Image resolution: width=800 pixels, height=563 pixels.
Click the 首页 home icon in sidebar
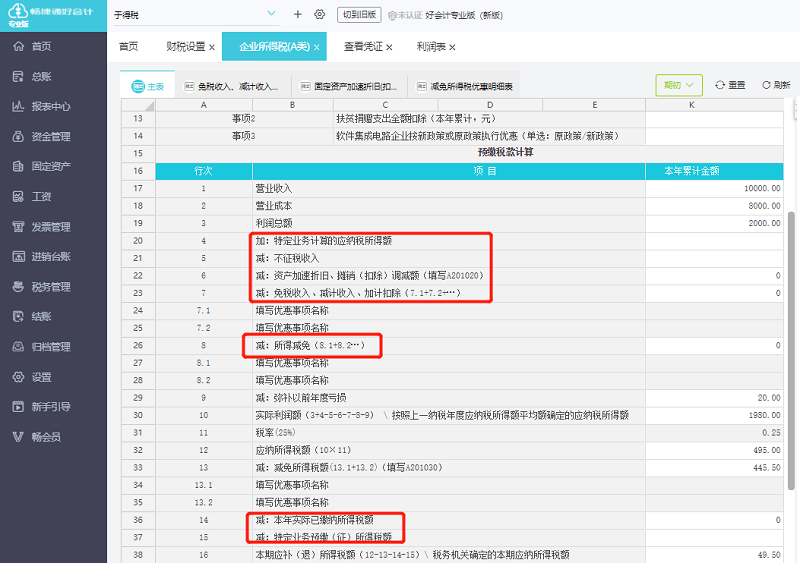pos(18,46)
